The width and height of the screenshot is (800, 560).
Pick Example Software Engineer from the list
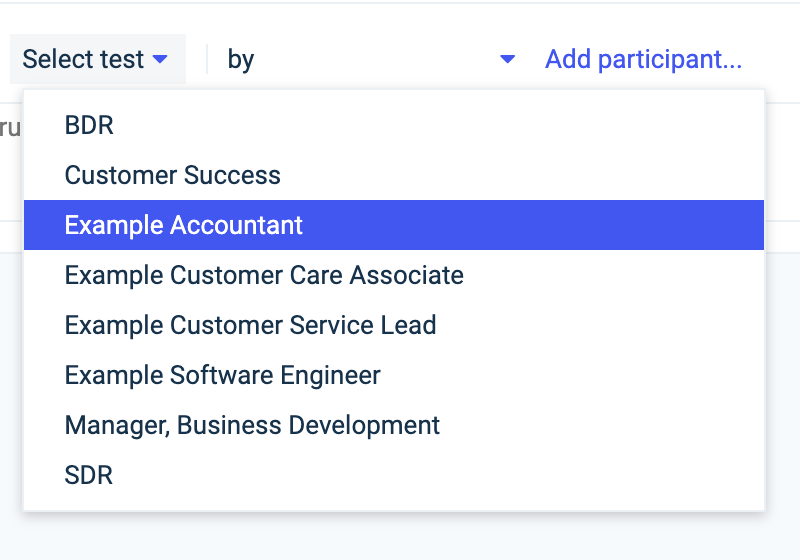point(222,375)
